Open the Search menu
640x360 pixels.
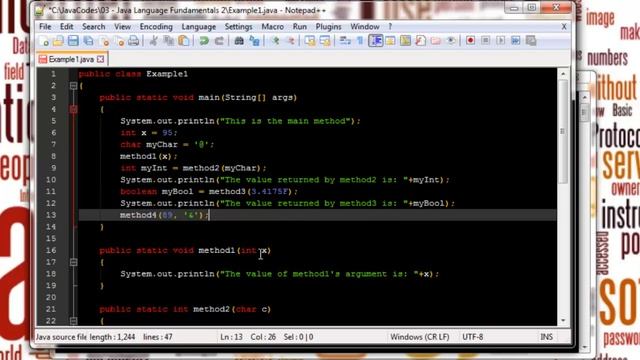93,27
